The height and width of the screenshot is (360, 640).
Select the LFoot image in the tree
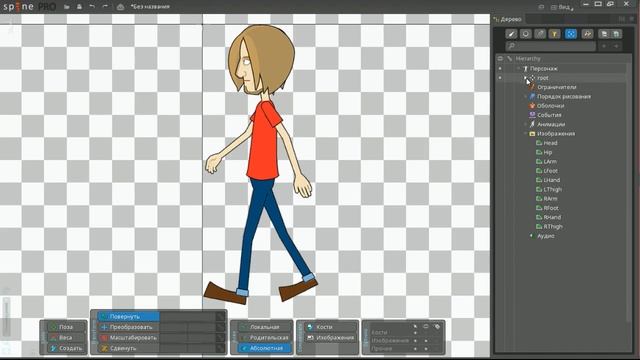551,171
